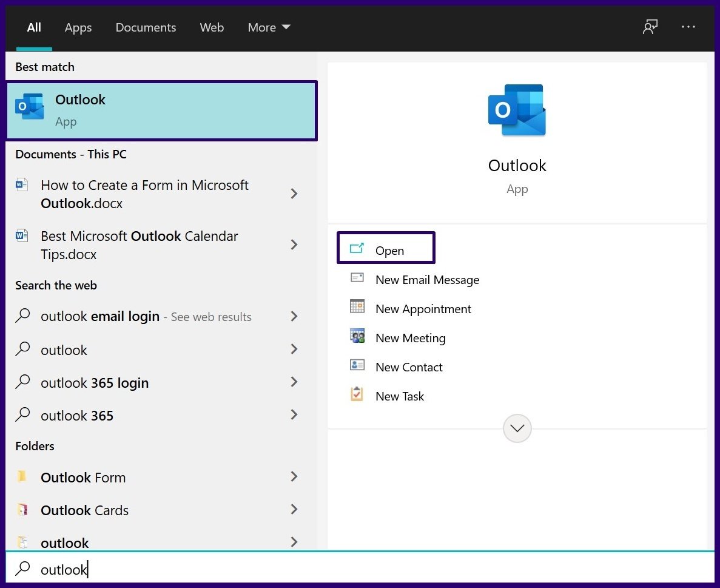Screen dimensions: 720x588
Task: Expand arrow for 'outlook email login' result
Action: 294,316
